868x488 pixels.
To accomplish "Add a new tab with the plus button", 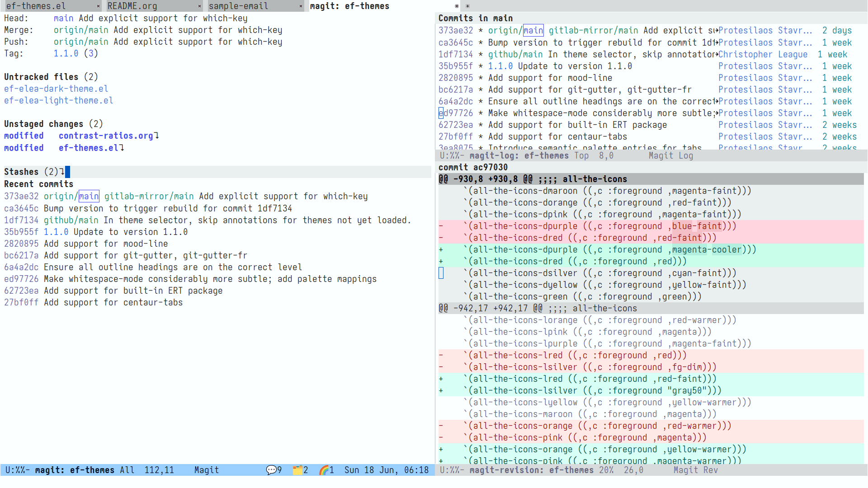I will pyautogui.click(x=467, y=6).
